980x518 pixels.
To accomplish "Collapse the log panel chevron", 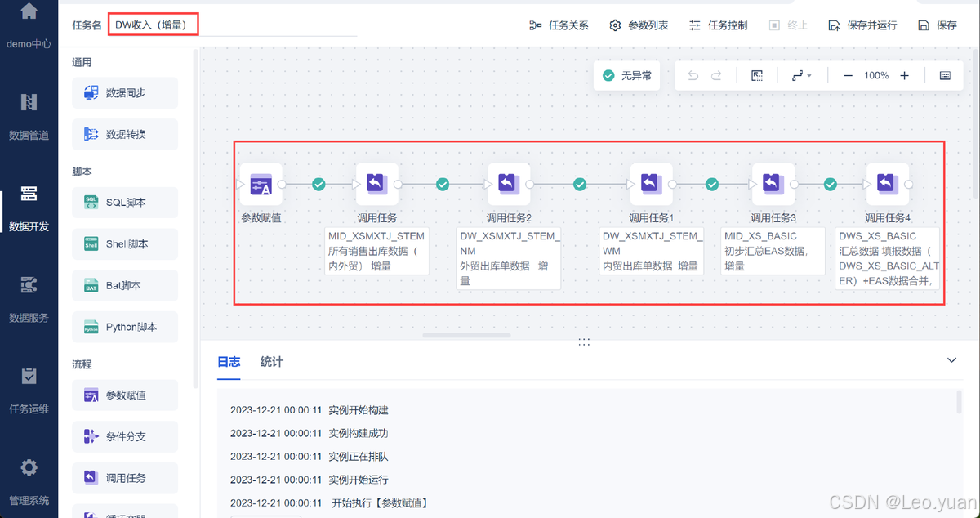I will (951, 360).
